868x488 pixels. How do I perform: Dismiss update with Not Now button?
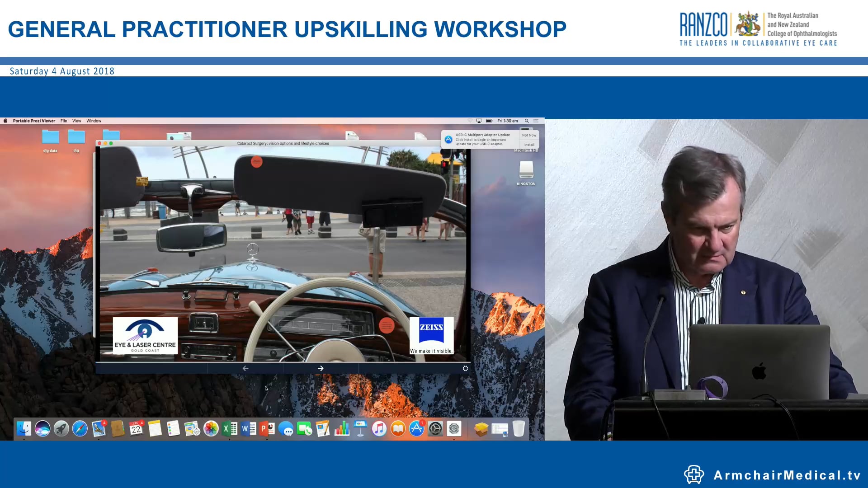529,135
